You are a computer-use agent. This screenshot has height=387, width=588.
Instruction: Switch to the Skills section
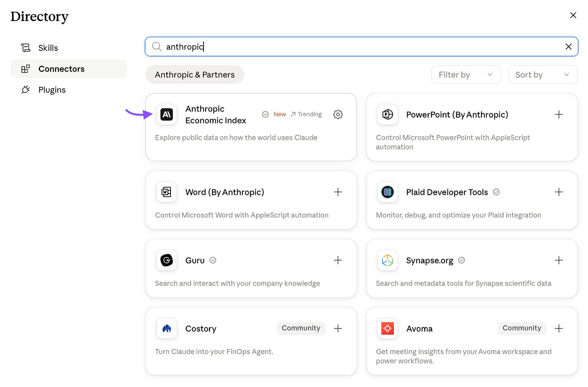[x=69, y=48]
